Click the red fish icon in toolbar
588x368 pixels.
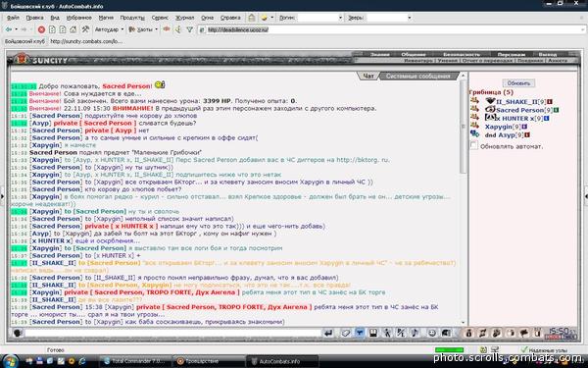[167, 28]
